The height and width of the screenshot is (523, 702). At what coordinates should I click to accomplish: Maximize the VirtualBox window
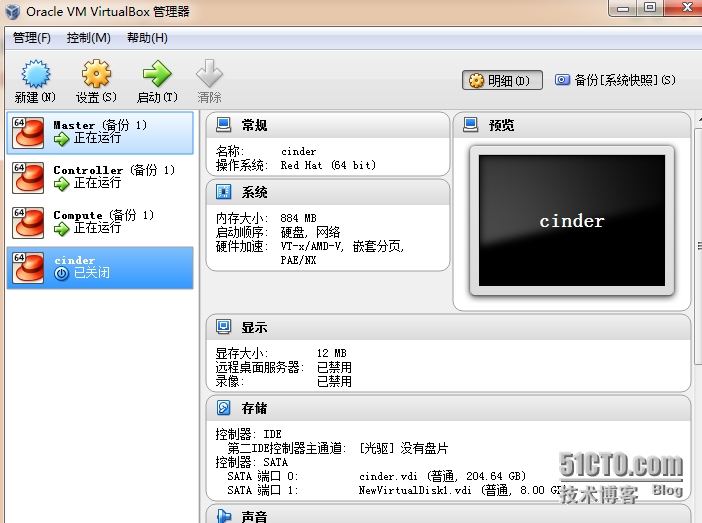pyautogui.click(x=650, y=8)
